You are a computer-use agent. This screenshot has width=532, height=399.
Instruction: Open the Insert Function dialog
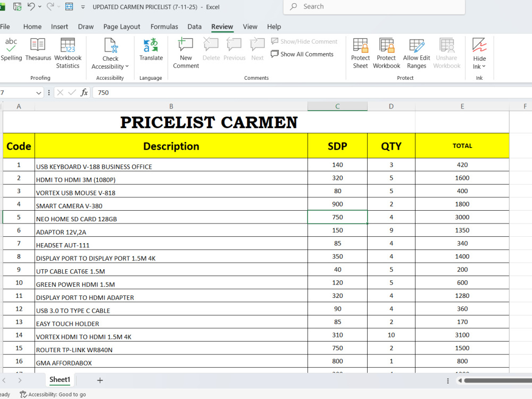click(84, 92)
